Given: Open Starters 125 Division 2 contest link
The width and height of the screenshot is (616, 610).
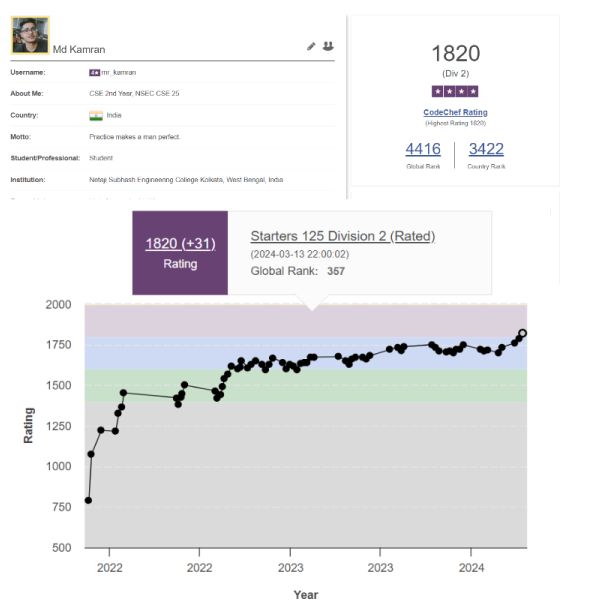Looking at the screenshot, I should pyautogui.click(x=343, y=236).
